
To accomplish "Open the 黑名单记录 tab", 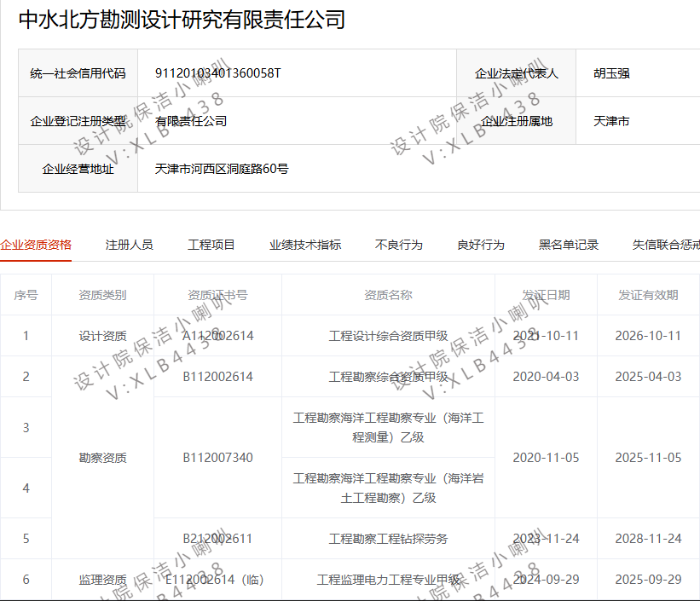I will 569,245.
